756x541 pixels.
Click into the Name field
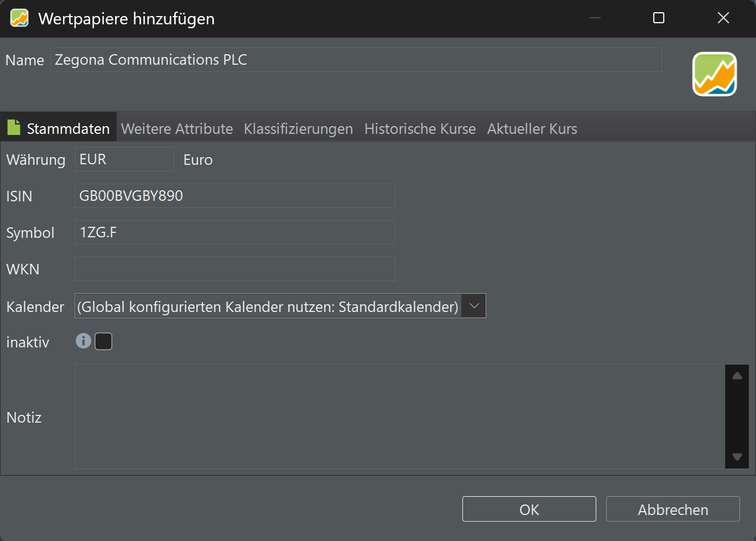pos(356,60)
